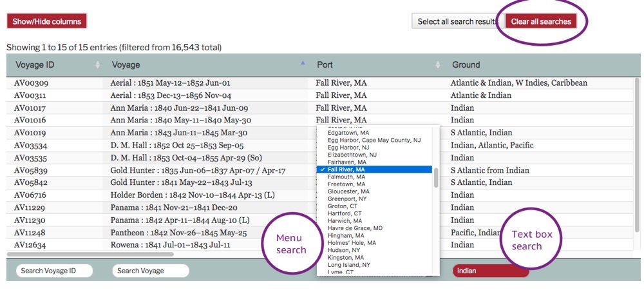Viewport: 644px width, 301px height.
Task: Click the Ground column header
Action: click(x=466, y=65)
